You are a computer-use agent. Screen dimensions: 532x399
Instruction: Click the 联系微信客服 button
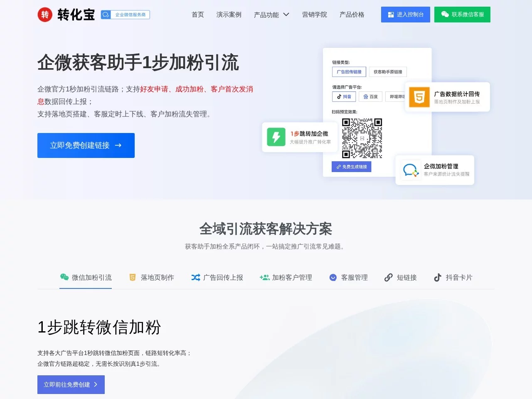click(462, 15)
